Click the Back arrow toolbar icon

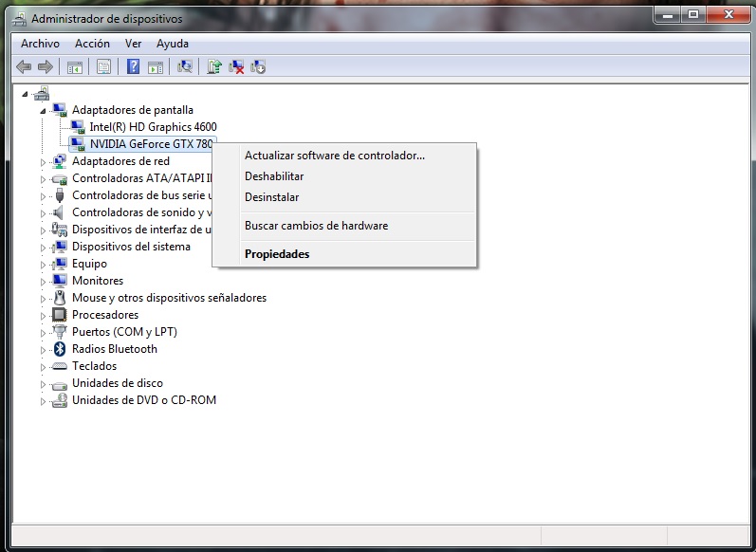coord(24,66)
